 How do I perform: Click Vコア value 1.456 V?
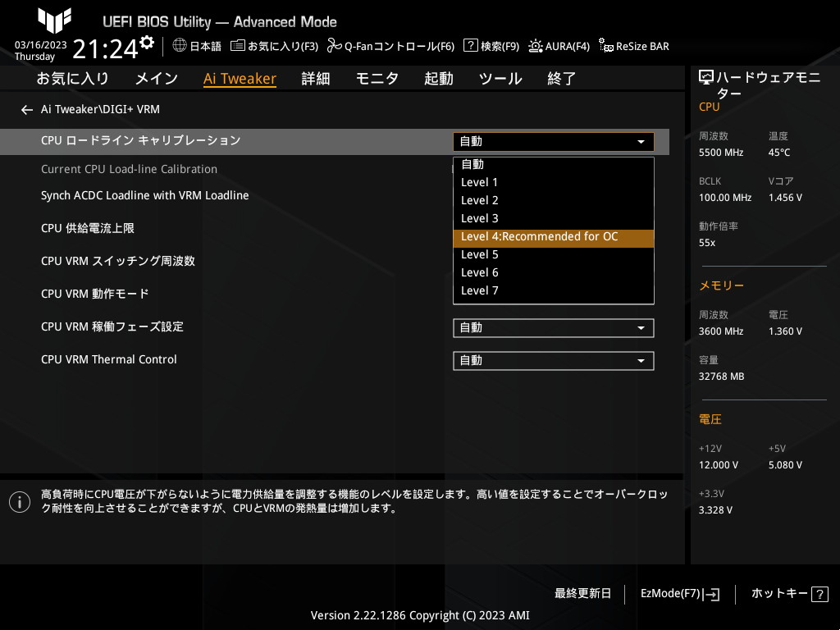tap(785, 198)
